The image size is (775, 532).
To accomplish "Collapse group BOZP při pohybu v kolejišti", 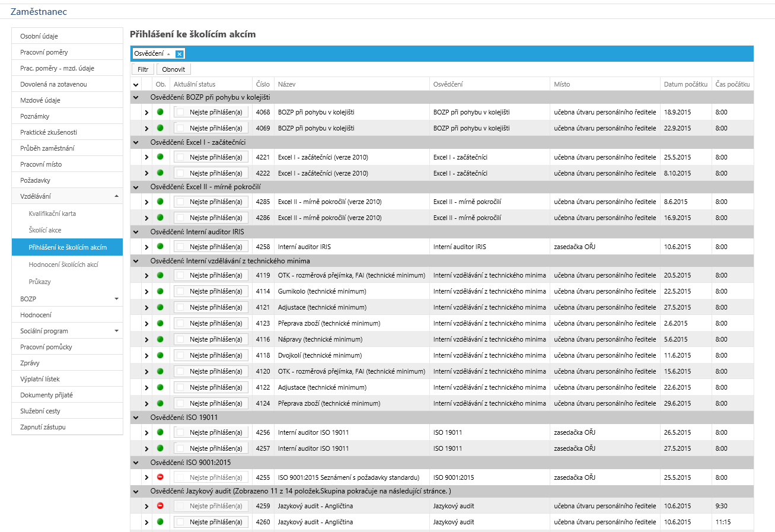I will pos(136,97).
